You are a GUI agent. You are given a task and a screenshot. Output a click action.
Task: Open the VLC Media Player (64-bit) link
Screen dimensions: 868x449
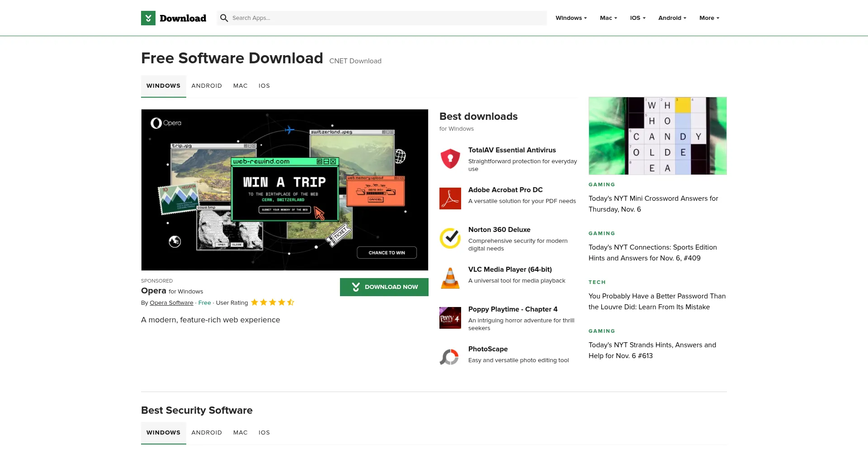tap(510, 269)
